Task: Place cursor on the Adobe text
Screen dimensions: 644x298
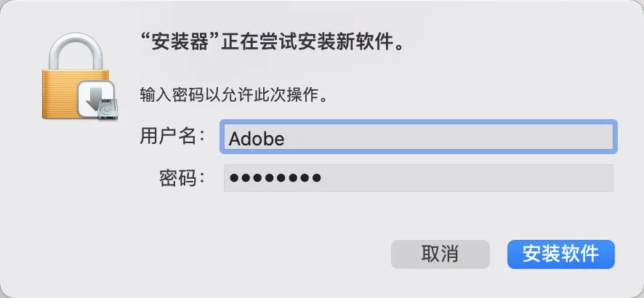Action: 256,138
